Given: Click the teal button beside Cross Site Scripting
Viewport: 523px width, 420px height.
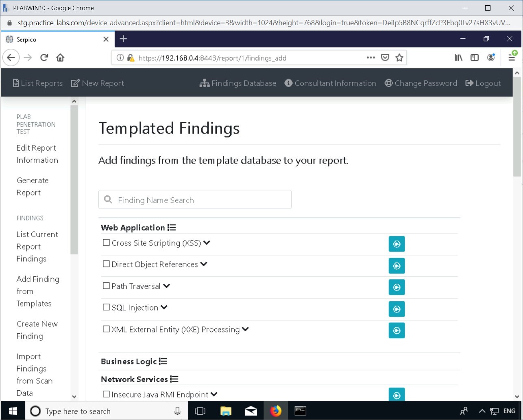Looking at the screenshot, I should 397,244.
